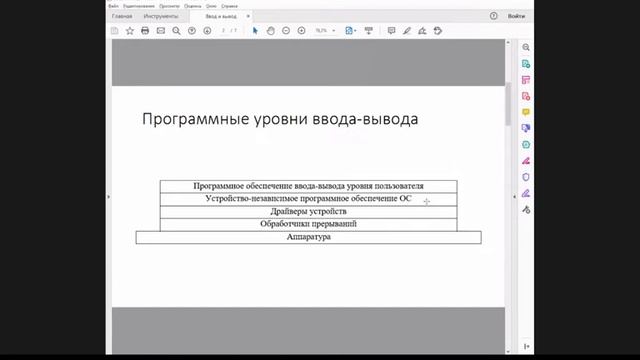Open the help question mark icon
640x360 pixels.
pyautogui.click(x=493, y=16)
